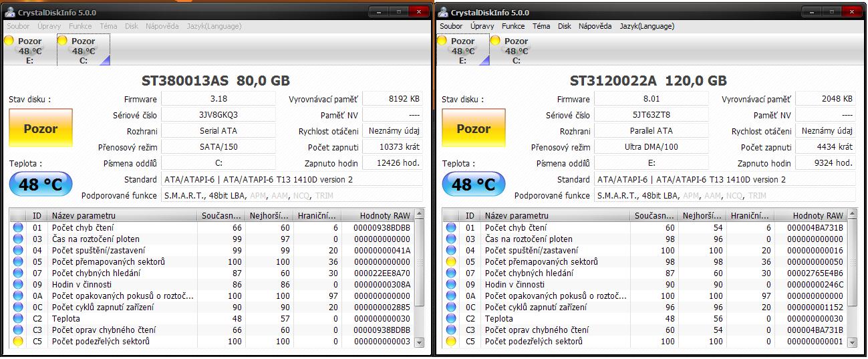Click the 48 °C temperature badge, right window
This screenshot has width=868, height=359.
pos(474,185)
